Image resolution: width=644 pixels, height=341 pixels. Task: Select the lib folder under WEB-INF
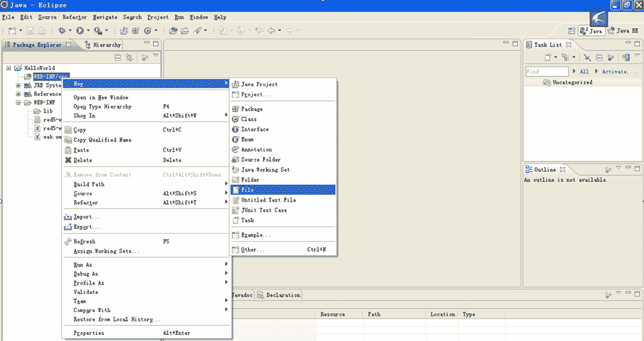(48, 111)
